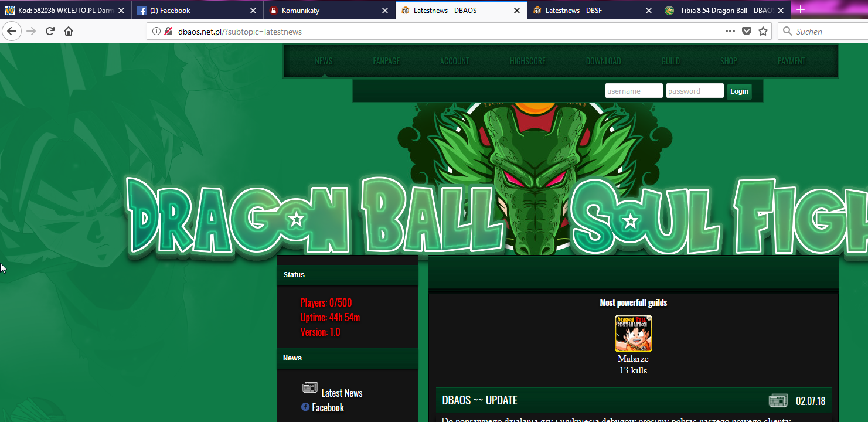The image size is (868, 422).
Task: Close the Tibia 8.54 Dragon Ball tab
Action: 781,11
